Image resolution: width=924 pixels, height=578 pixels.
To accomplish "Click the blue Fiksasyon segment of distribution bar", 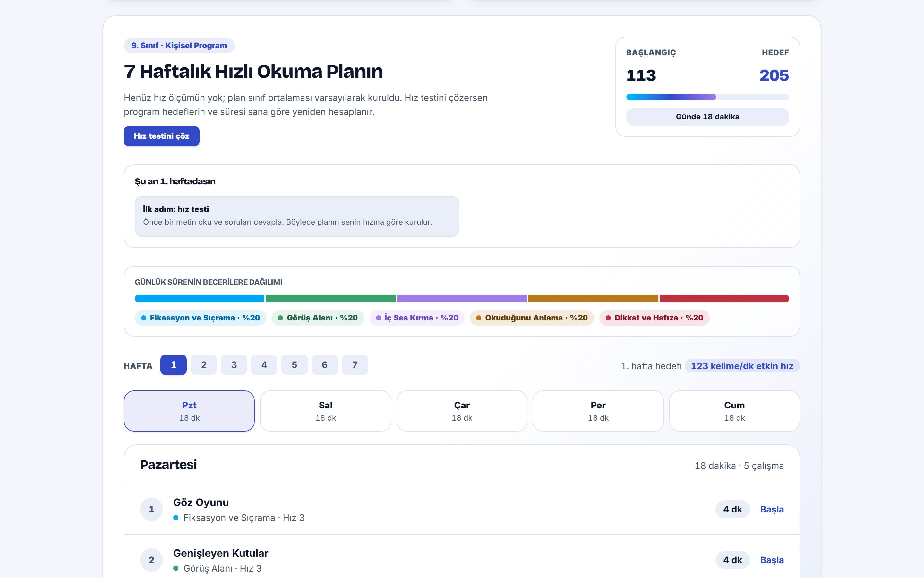I will click(200, 299).
